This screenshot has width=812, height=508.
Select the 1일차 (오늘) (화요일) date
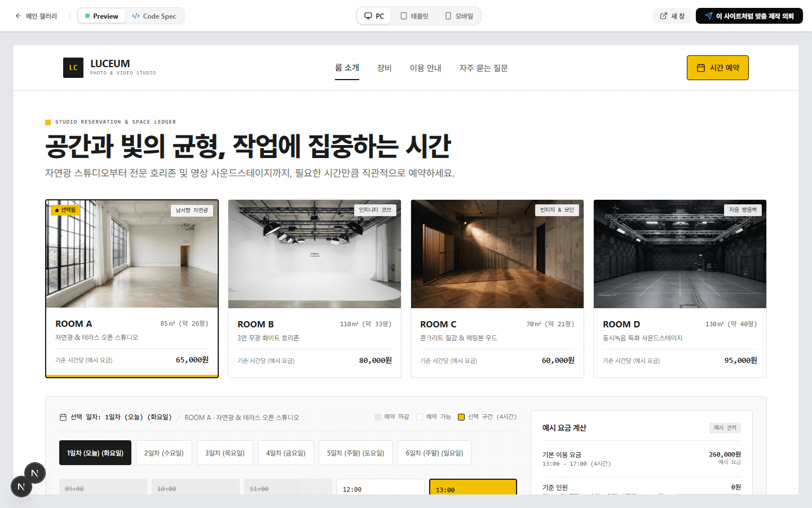pyautogui.click(x=95, y=453)
